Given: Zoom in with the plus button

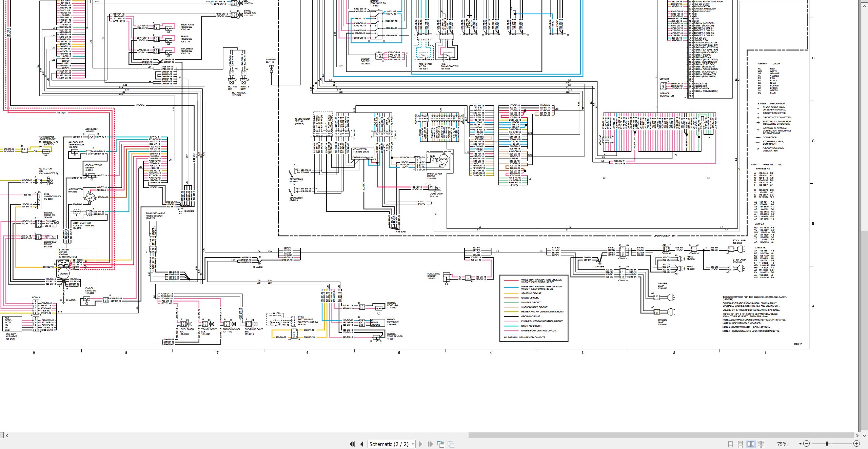Looking at the screenshot, I should 856,444.
